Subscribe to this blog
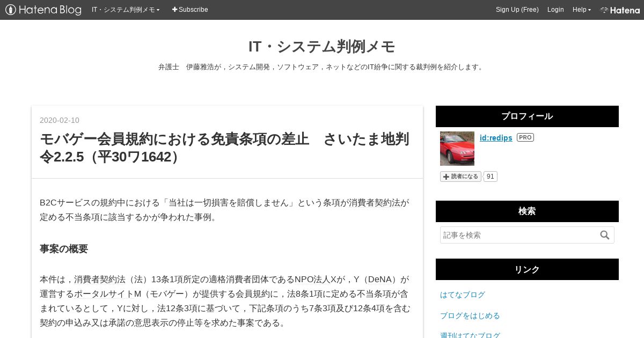The height and width of the screenshot is (338, 644). (x=190, y=10)
